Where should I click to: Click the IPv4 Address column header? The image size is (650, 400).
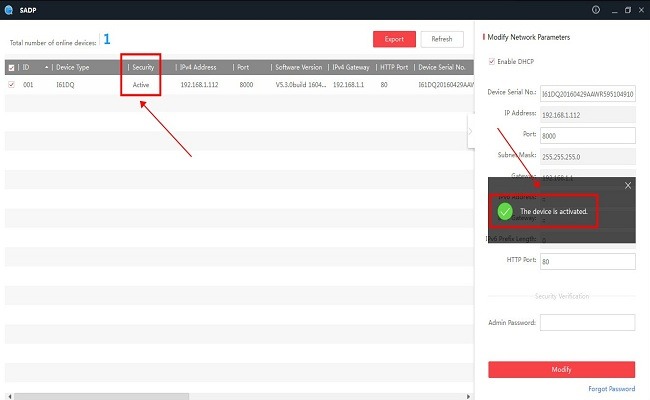click(198, 67)
